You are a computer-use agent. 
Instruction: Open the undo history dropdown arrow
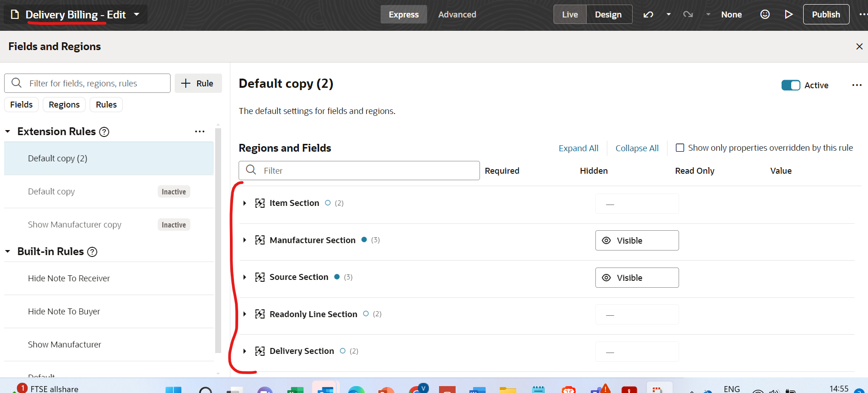click(668, 14)
